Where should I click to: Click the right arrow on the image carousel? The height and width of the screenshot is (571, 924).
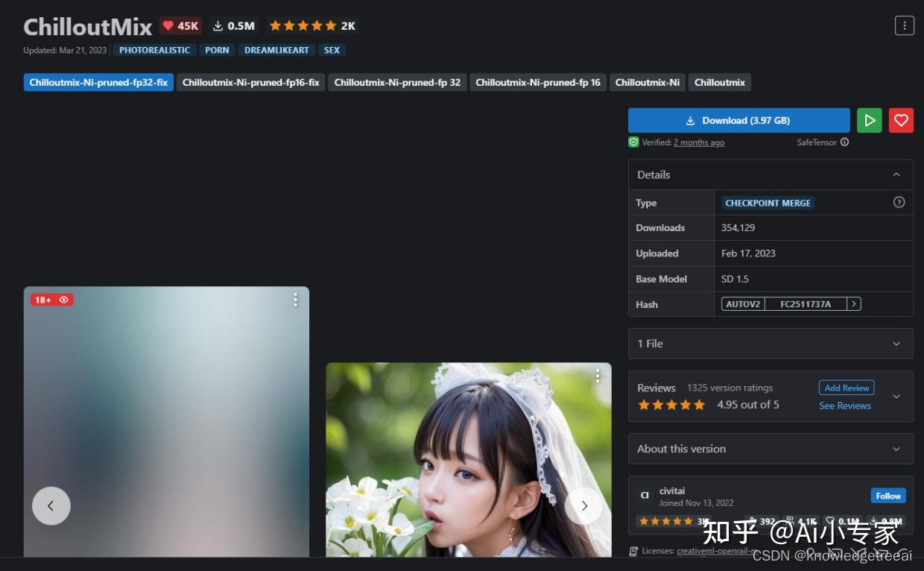[583, 505]
